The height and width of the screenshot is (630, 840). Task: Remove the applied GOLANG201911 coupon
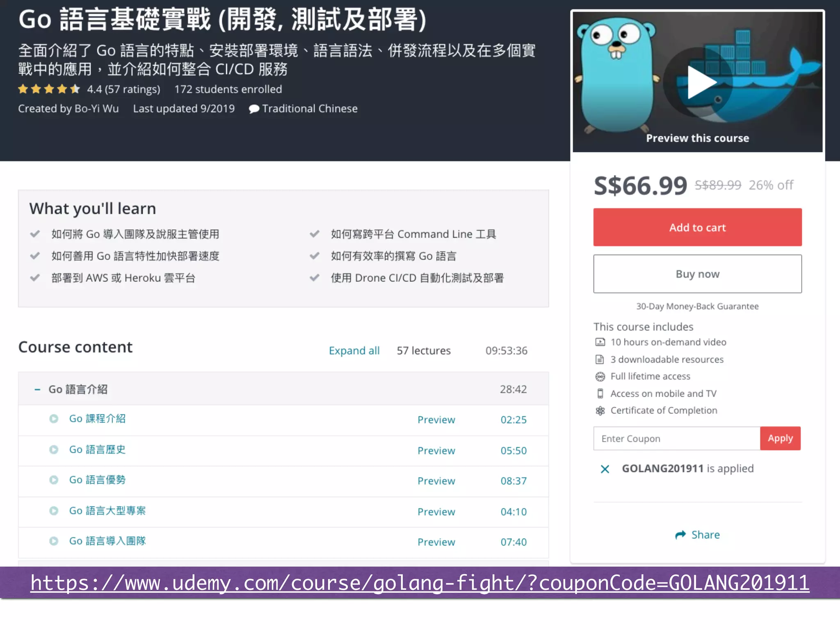605,469
